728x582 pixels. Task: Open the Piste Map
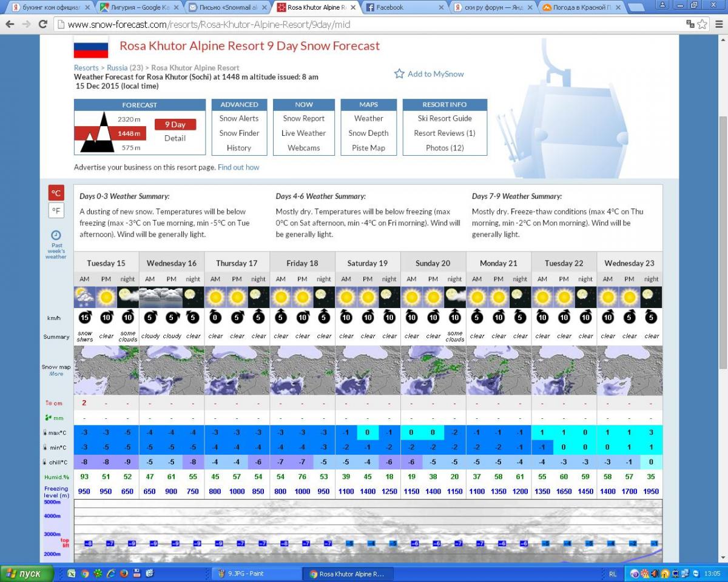(369, 148)
